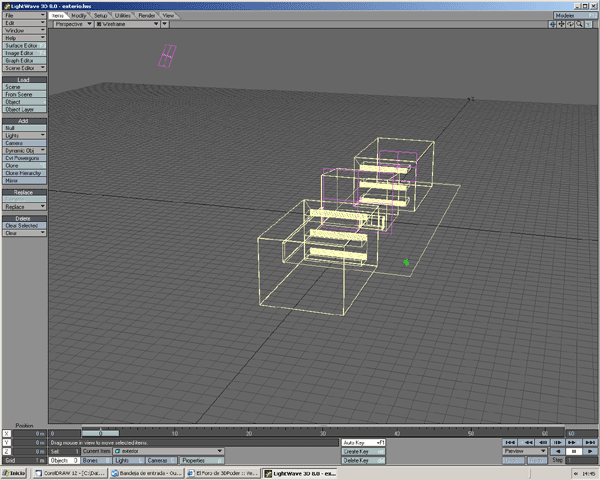
Task: Click frame 30 on the timeline
Action: pyautogui.click(x=323, y=433)
